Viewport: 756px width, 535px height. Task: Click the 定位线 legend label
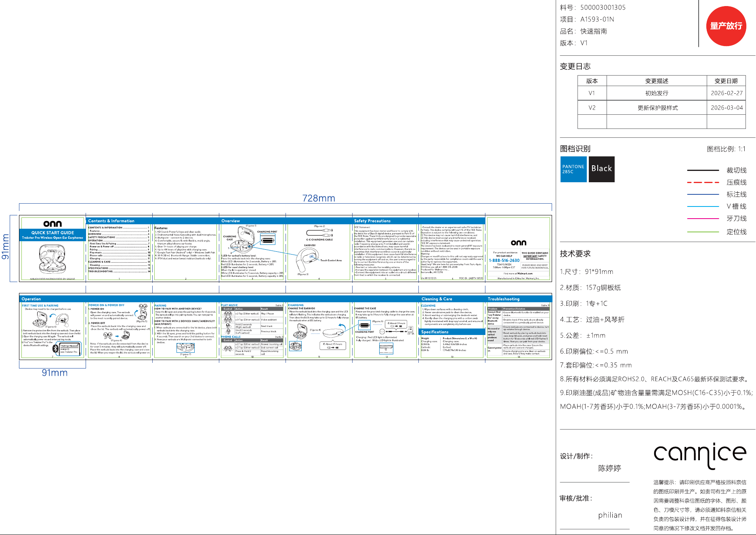(737, 232)
